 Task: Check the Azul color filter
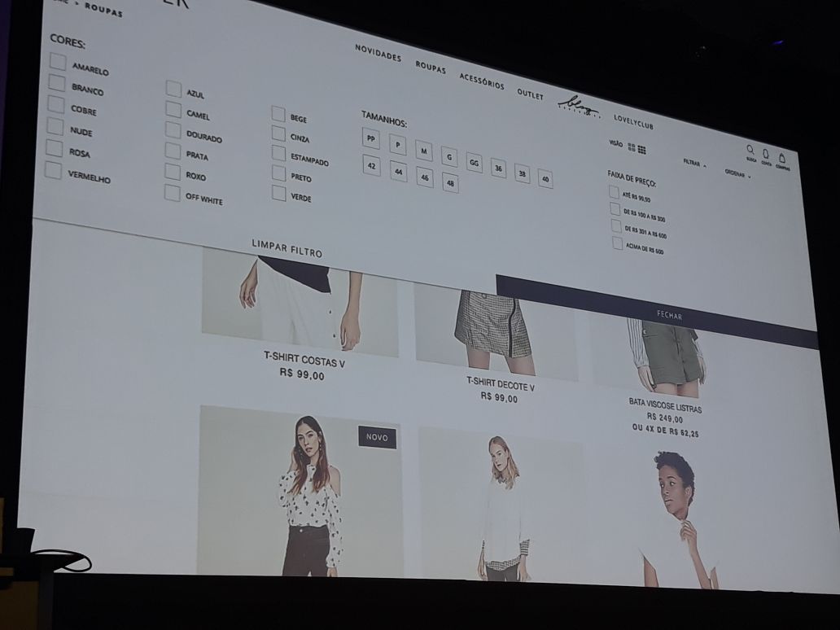[x=173, y=89]
